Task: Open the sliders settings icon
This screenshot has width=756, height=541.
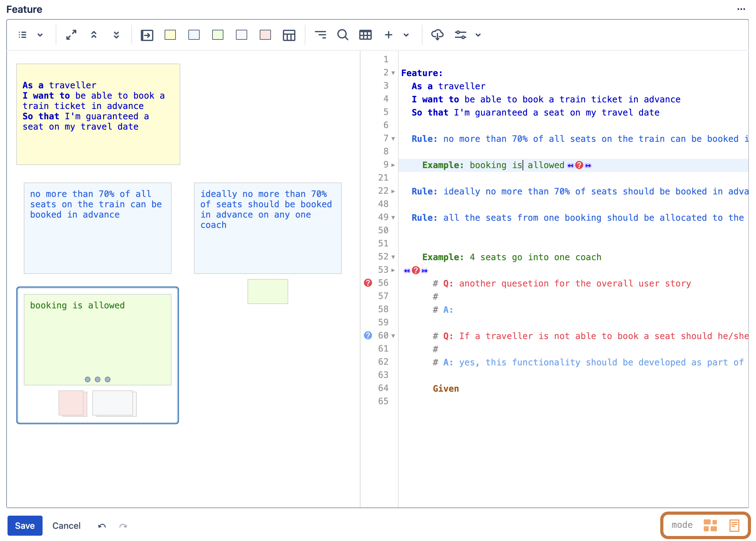Action: tap(460, 35)
